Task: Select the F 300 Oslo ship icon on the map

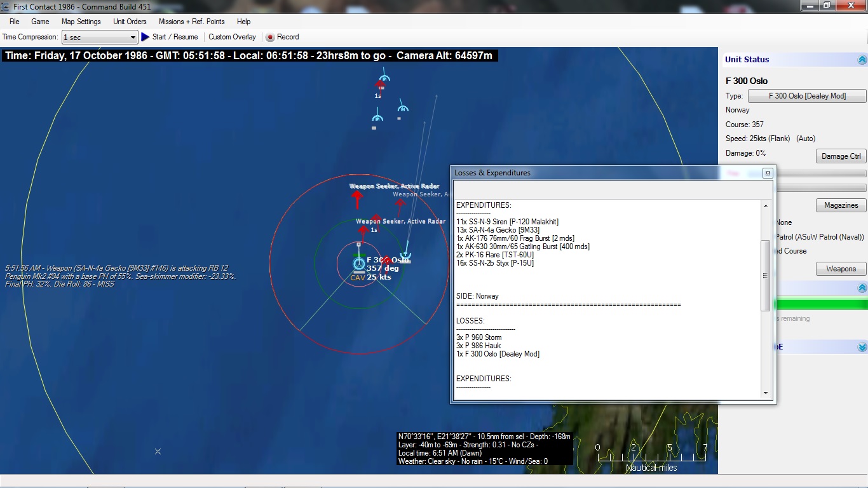Action: tap(359, 264)
